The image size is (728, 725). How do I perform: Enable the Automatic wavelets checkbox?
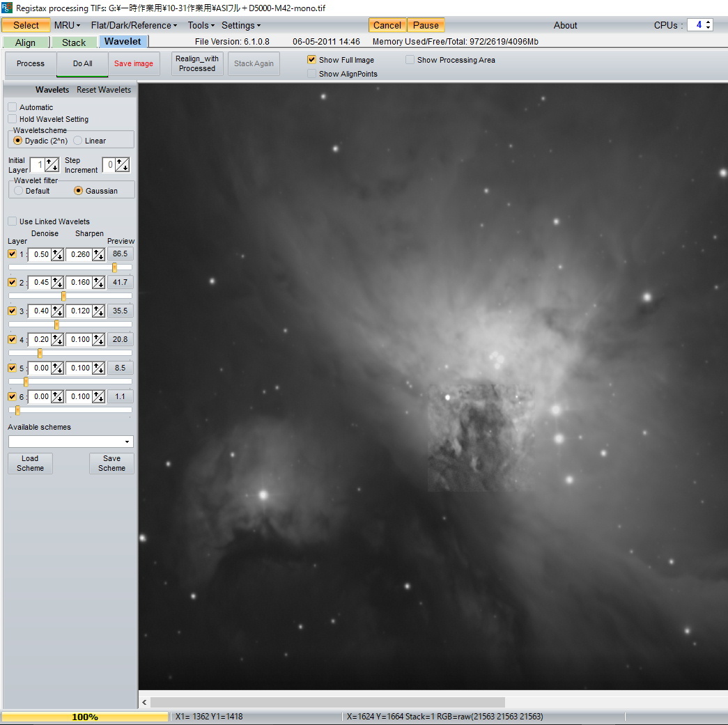(13, 107)
